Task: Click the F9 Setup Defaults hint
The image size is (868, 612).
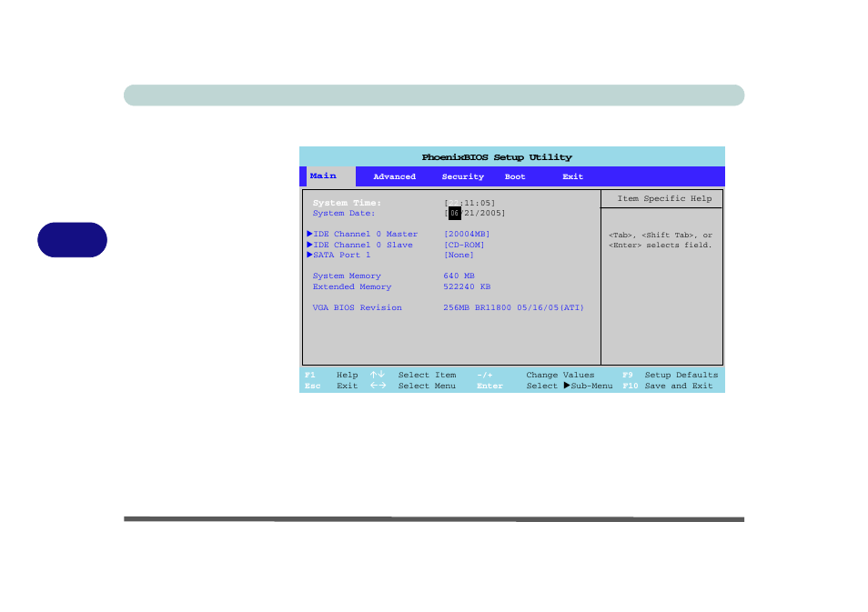Action: coord(670,376)
